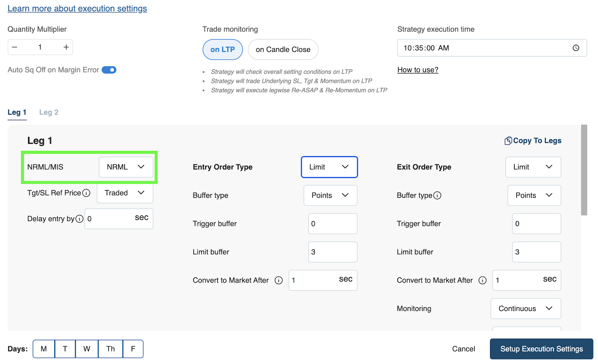
Task: Toggle Monday in Days selector
Action: point(44,349)
